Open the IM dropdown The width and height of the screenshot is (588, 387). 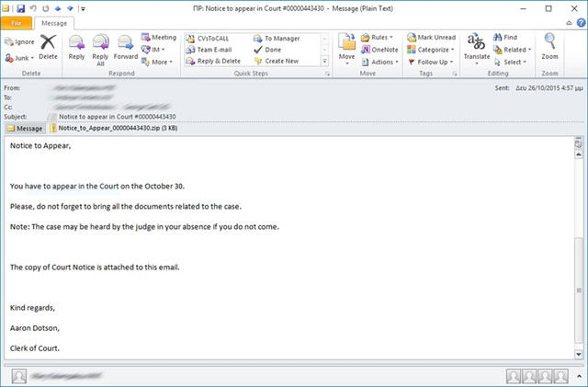153,50
